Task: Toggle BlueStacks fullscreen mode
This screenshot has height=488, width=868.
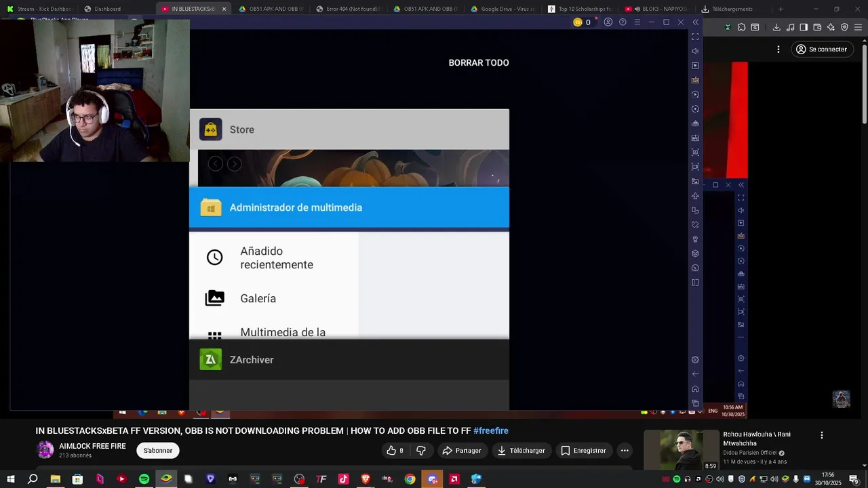Action: click(x=695, y=37)
